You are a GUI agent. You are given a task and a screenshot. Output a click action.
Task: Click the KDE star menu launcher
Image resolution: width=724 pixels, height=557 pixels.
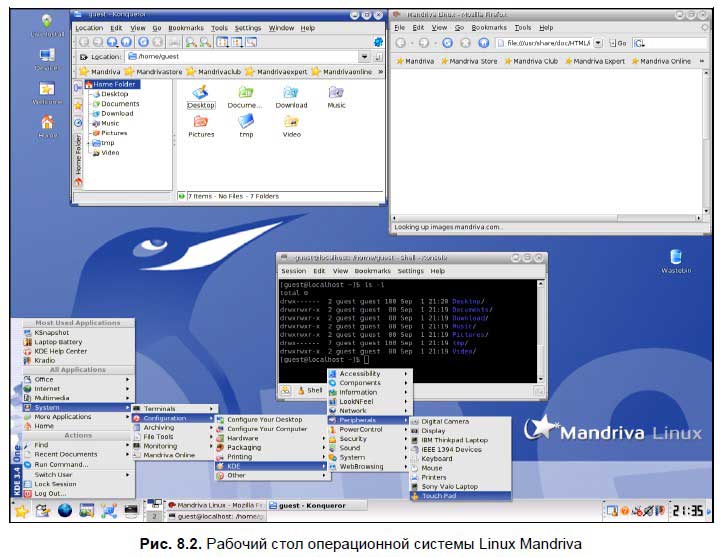pos(19,511)
